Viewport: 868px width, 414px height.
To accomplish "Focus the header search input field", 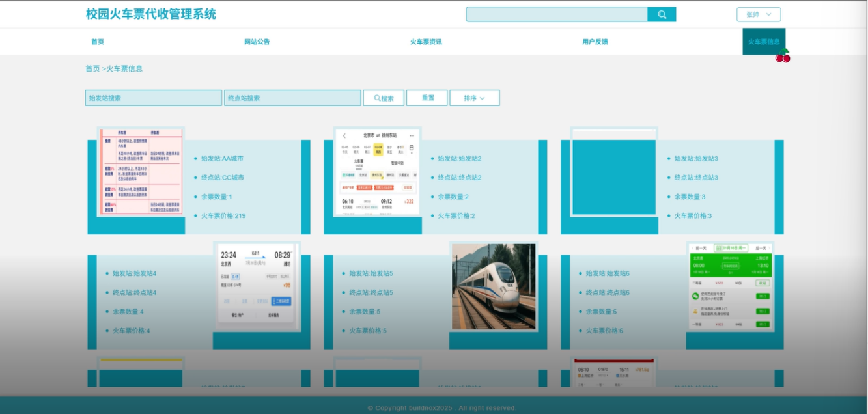I will (x=557, y=14).
